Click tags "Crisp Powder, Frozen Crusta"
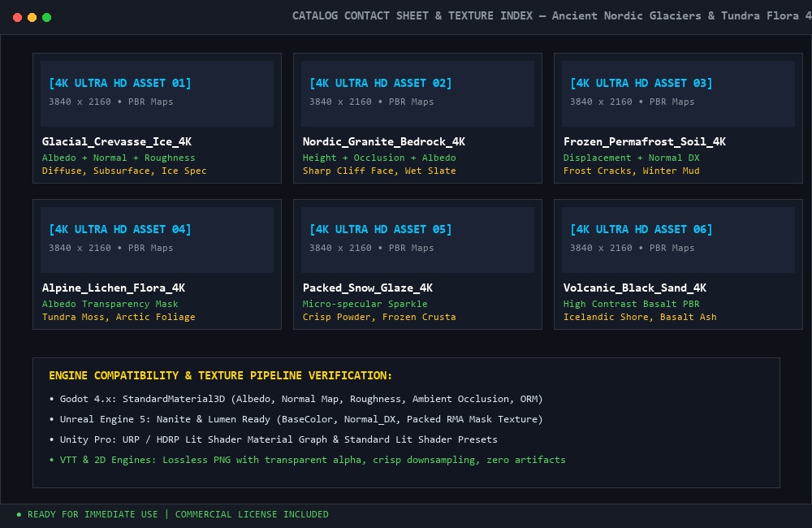The width and height of the screenshot is (812, 528). tap(379, 317)
